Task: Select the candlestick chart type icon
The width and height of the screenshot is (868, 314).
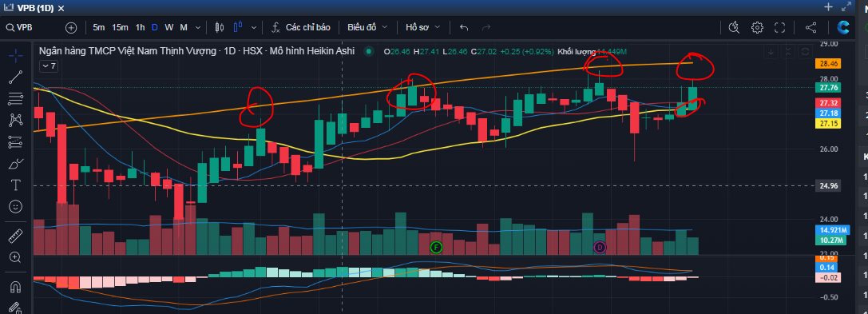Action: pos(220,27)
